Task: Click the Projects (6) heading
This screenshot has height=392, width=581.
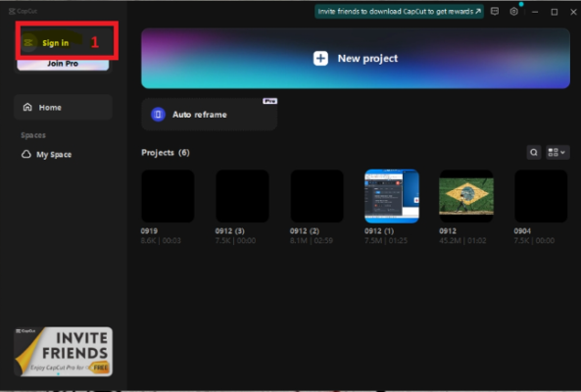Action: (x=166, y=153)
